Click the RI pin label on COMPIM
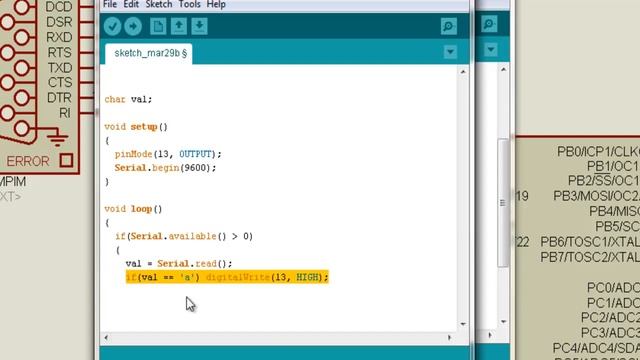 coord(64,113)
